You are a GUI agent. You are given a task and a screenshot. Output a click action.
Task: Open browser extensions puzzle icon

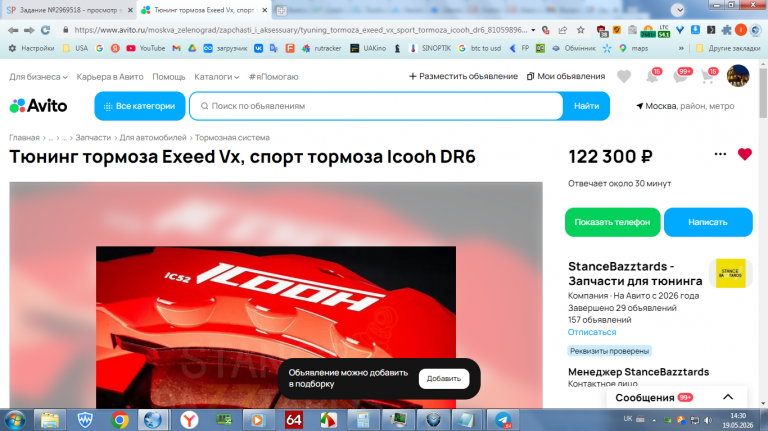click(x=727, y=30)
